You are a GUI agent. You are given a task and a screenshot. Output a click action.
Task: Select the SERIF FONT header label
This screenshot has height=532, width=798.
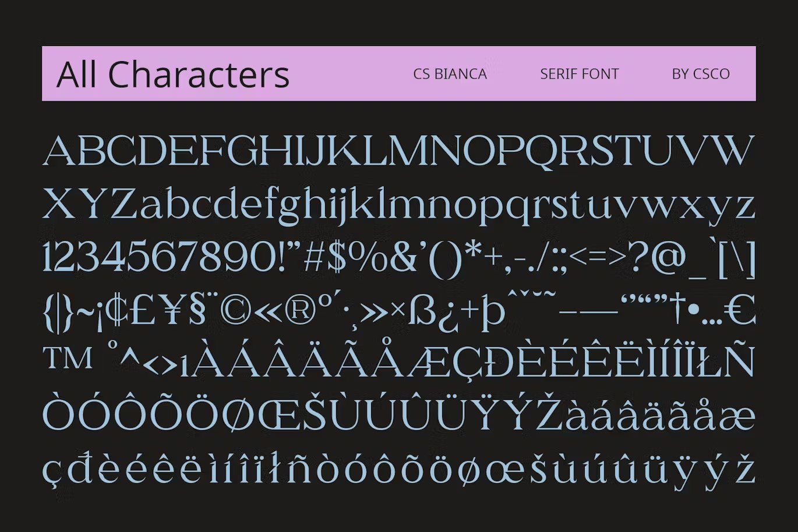coord(580,74)
